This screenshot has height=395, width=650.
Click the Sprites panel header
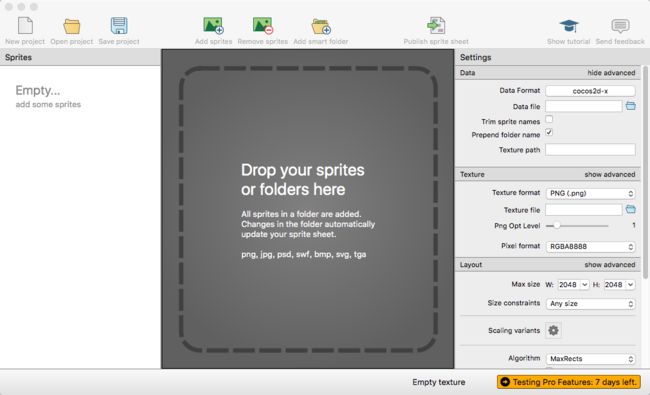80,57
